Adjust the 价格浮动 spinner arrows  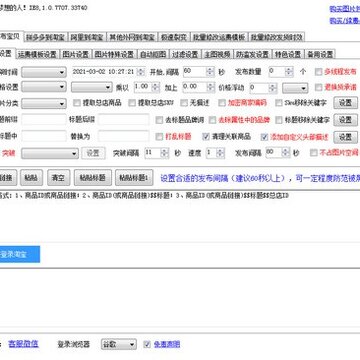tap(273, 88)
